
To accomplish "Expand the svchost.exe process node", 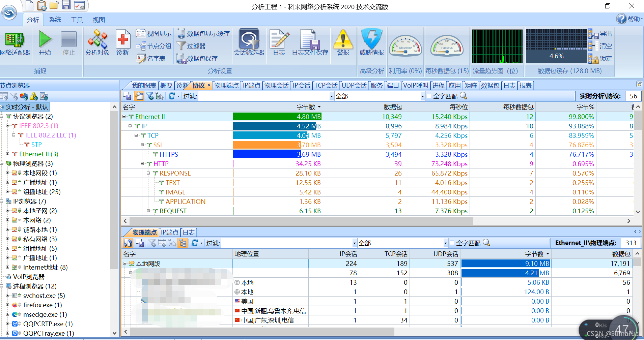I will pos(8,296).
